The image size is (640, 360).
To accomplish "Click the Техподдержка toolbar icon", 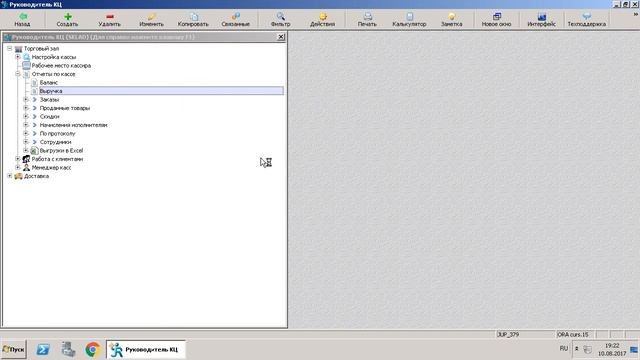I will pyautogui.click(x=587, y=16).
